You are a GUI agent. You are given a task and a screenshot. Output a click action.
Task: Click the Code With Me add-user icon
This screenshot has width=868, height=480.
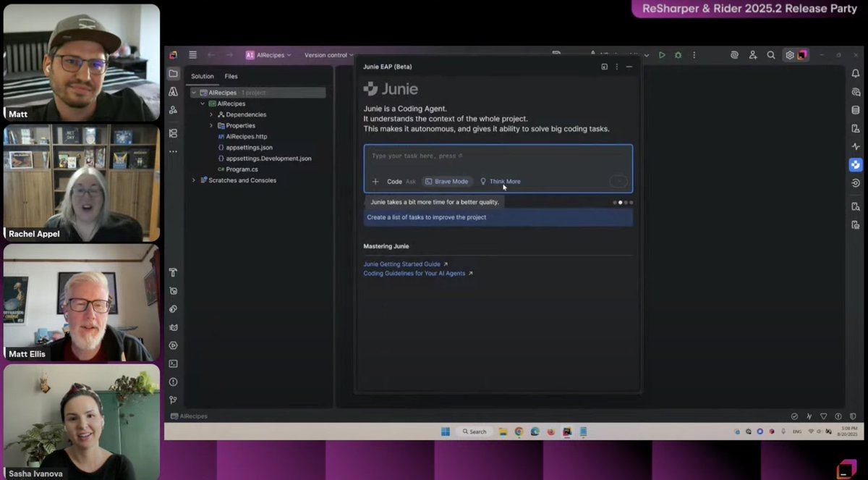pos(753,55)
